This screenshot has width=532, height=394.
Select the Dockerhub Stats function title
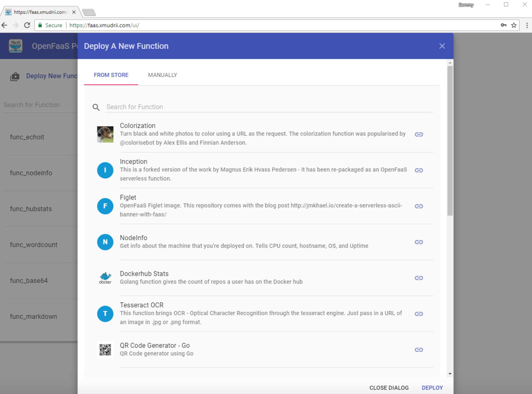coord(144,274)
